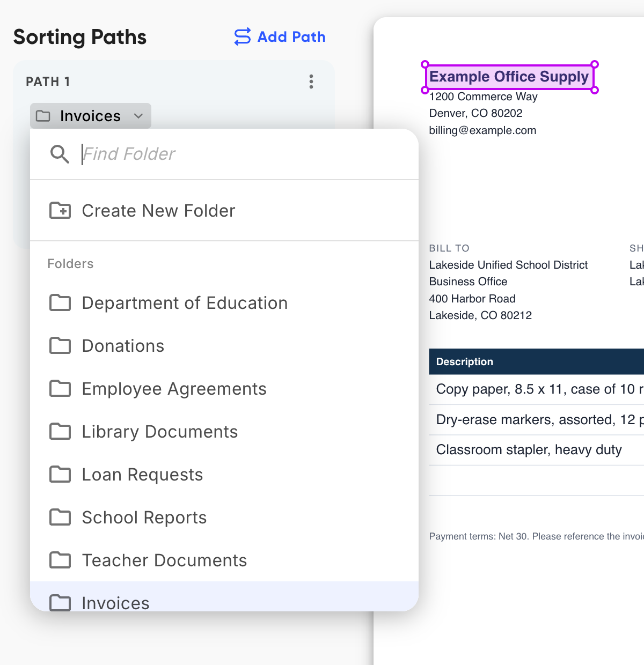Click the Donations folder icon

[x=60, y=346]
